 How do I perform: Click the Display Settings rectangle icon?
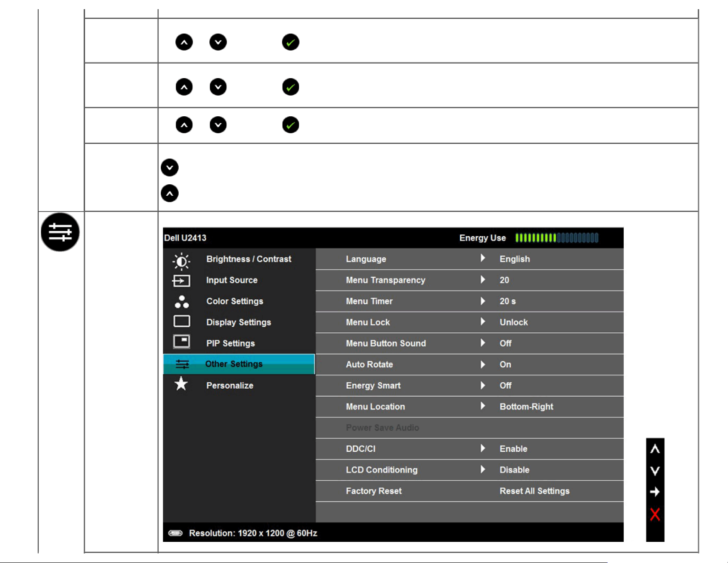[182, 321]
